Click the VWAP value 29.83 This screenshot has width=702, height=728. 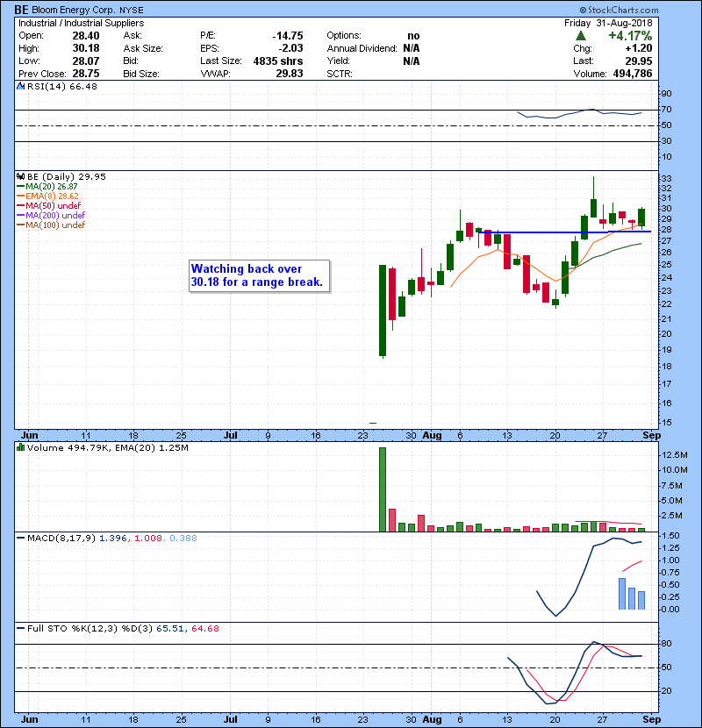tap(290, 74)
